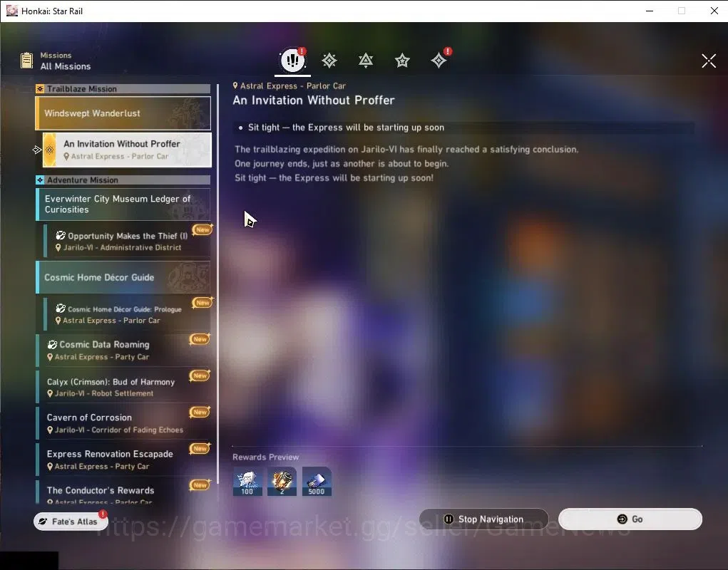728x570 pixels.
Task: Click the Astral Express - Parlor Car location header
Action: pyautogui.click(x=289, y=85)
